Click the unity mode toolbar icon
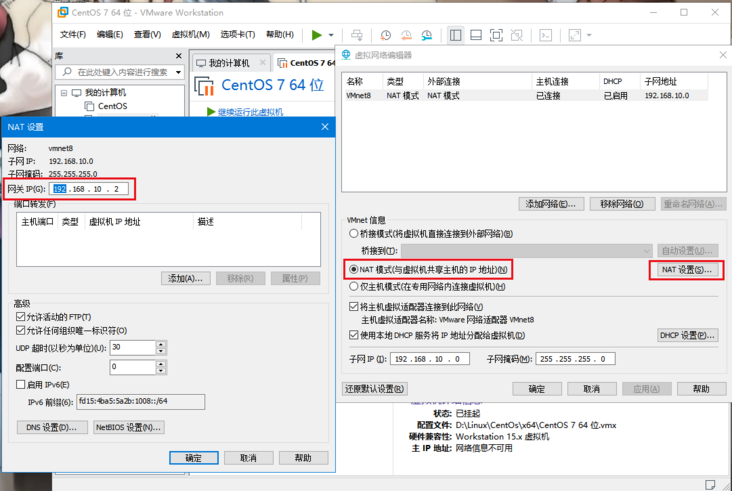The width and height of the screenshot is (732, 491). (517, 35)
